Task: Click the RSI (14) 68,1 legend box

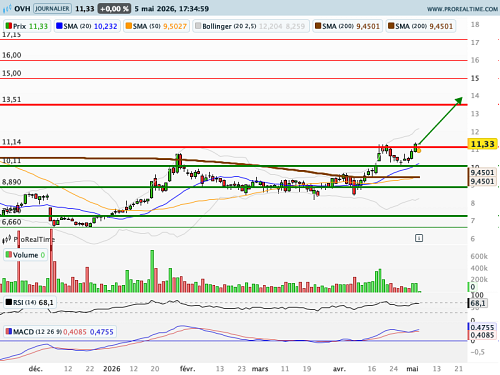Action: point(30,302)
